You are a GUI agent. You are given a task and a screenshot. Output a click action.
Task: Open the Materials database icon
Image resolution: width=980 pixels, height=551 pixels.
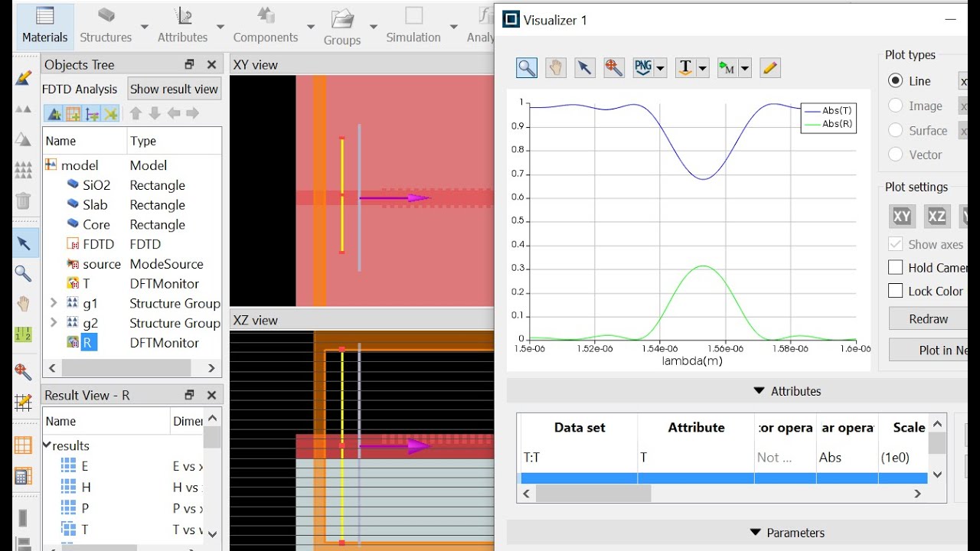(45, 15)
